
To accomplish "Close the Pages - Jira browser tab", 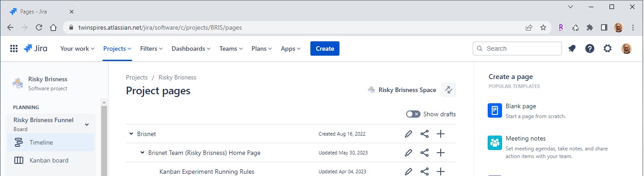I will point(72,12).
